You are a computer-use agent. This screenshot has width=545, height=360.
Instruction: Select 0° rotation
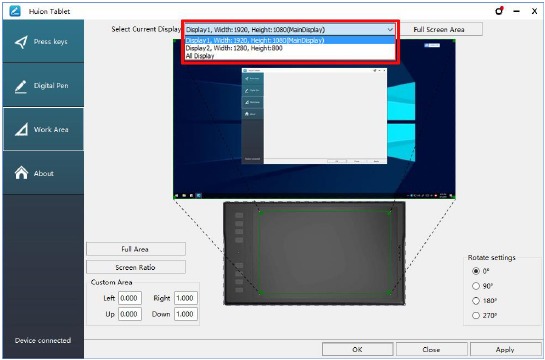pos(476,271)
